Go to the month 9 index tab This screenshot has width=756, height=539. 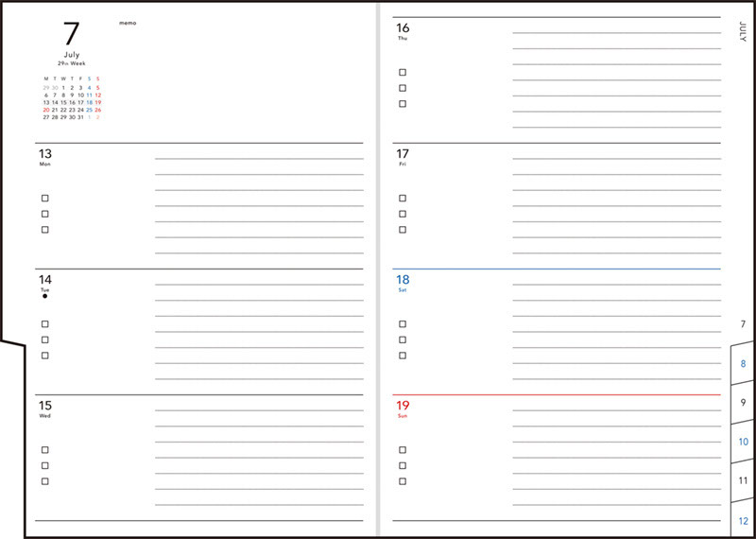pyautogui.click(x=743, y=403)
